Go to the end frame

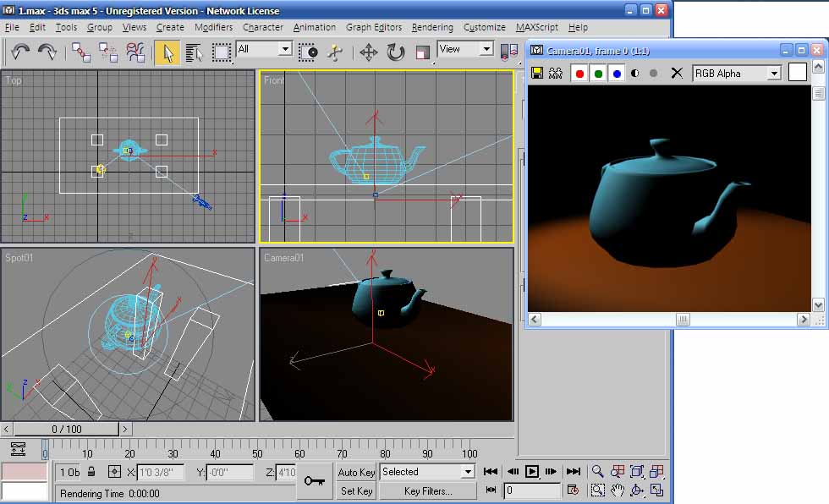tap(574, 471)
